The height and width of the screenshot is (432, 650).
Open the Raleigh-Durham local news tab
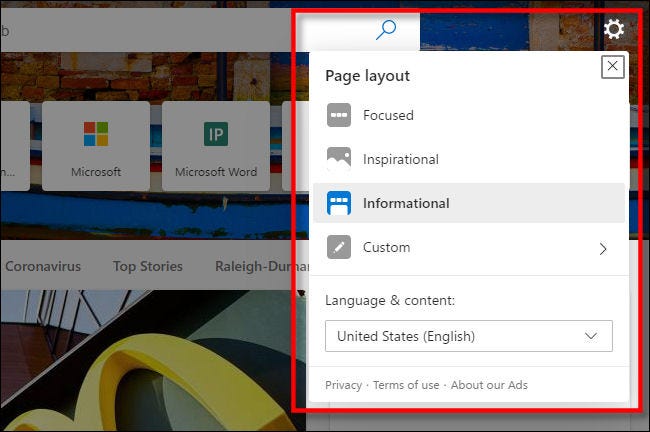coord(255,266)
